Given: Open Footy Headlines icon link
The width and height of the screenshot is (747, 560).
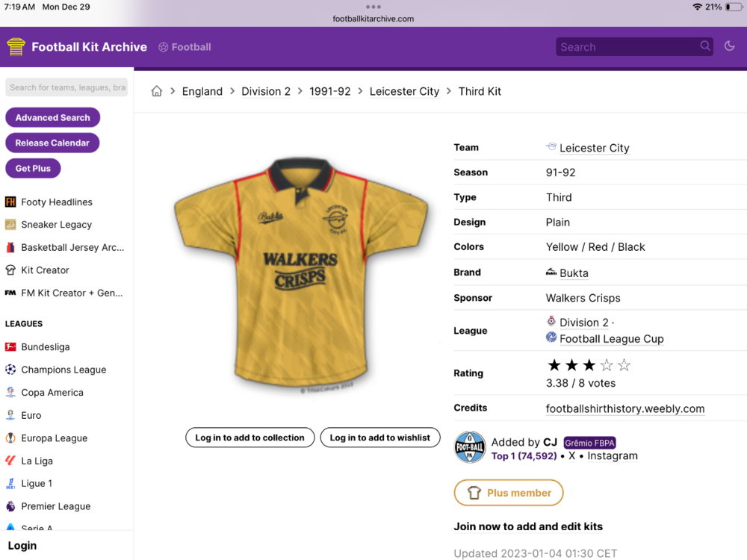Looking at the screenshot, I should (x=10, y=202).
